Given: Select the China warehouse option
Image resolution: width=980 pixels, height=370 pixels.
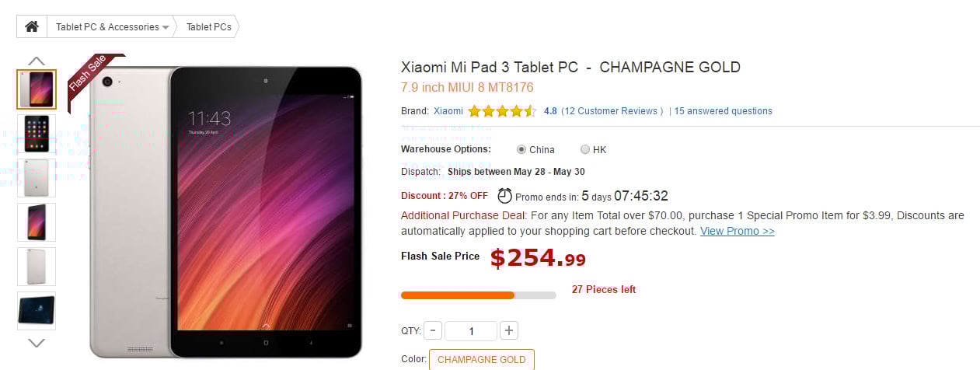Looking at the screenshot, I should (521, 149).
